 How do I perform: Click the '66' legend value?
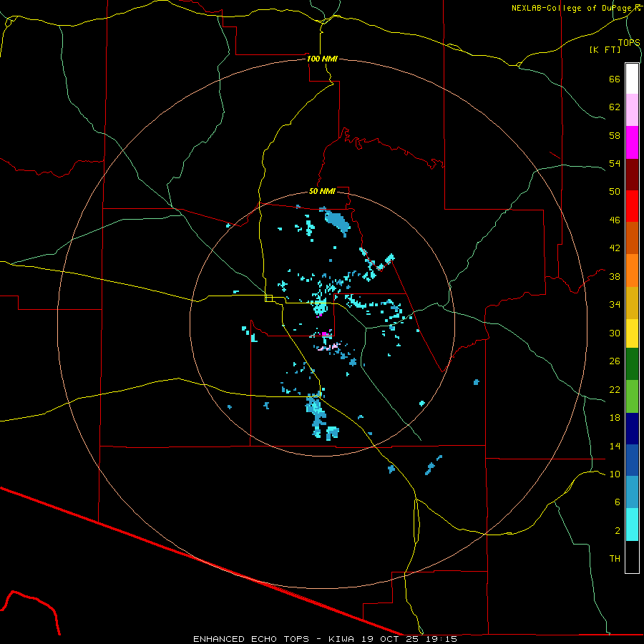(615, 79)
